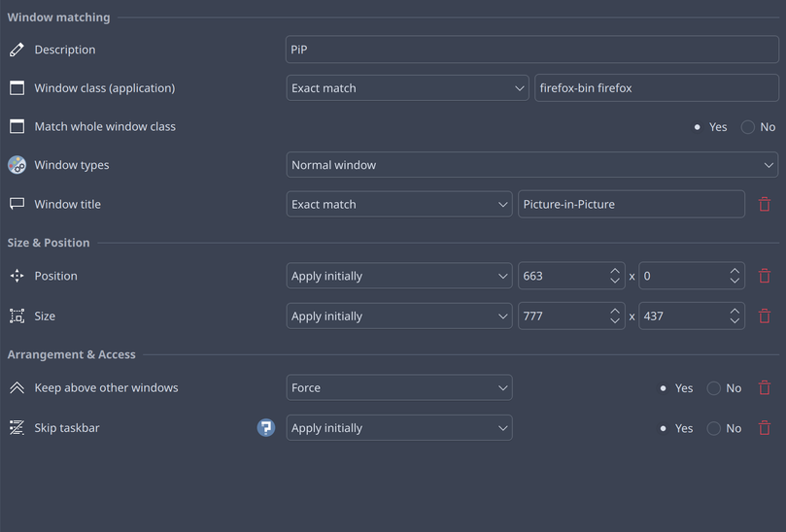The width and height of the screenshot is (786, 532).
Task: Remove the Position property via trash icon
Action: tap(765, 276)
